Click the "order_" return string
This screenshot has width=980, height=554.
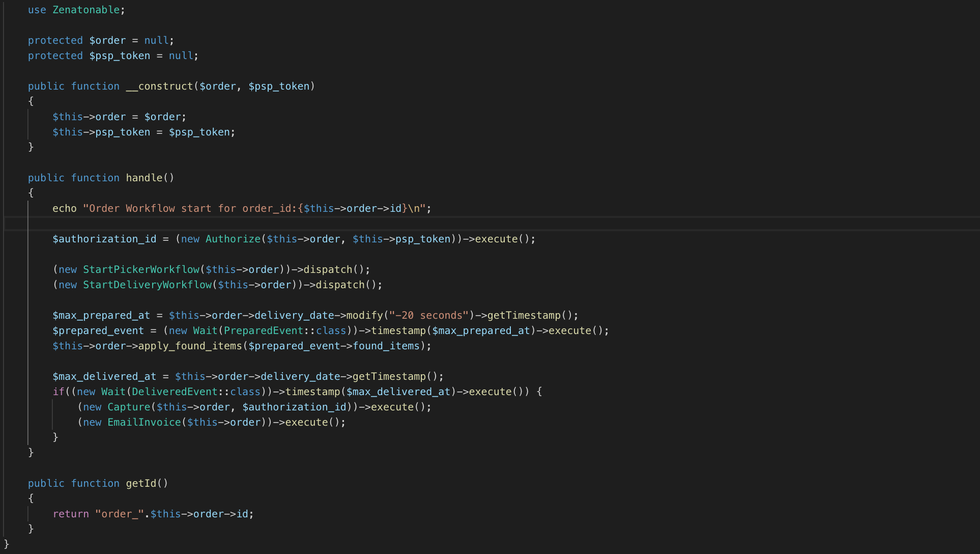120,514
